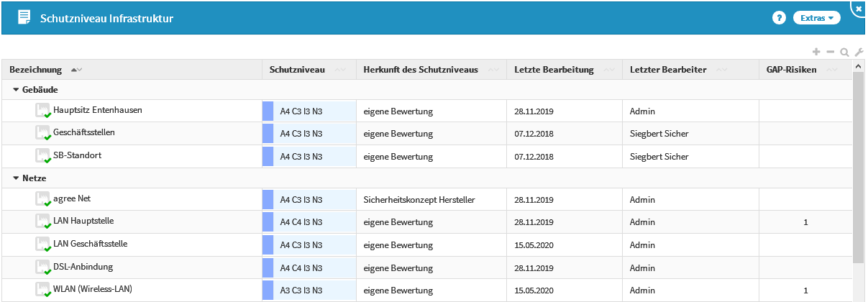Collapse the Gebäude group
The width and height of the screenshot is (868, 302).
click(17, 90)
